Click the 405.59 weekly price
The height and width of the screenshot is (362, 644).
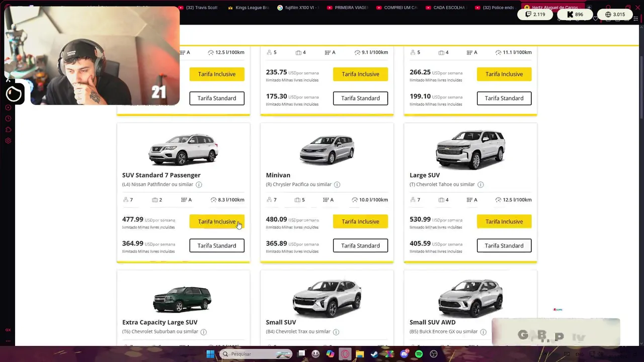click(420, 243)
